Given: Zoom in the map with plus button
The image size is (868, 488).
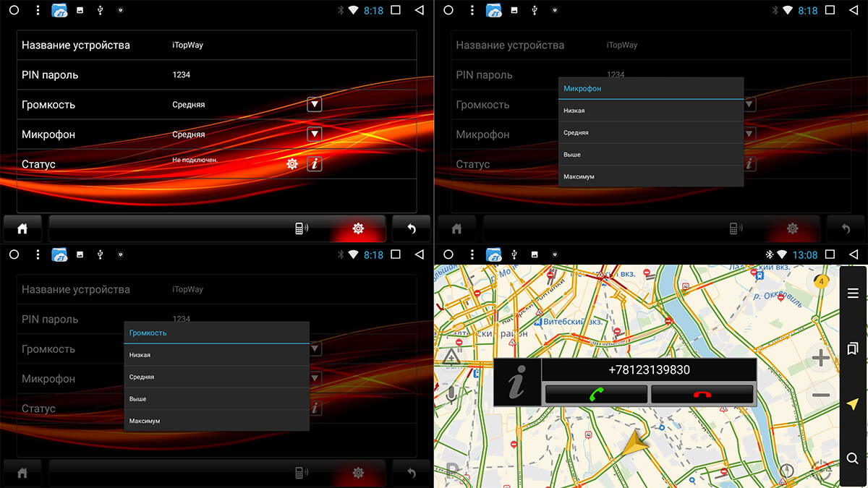Looking at the screenshot, I should coord(820,358).
